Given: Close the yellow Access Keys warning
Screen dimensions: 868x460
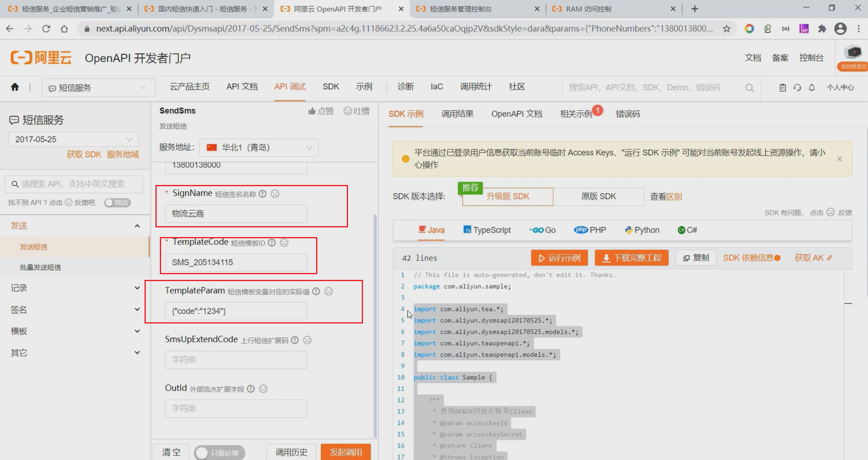Looking at the screenshot, I should pos(839,159).
